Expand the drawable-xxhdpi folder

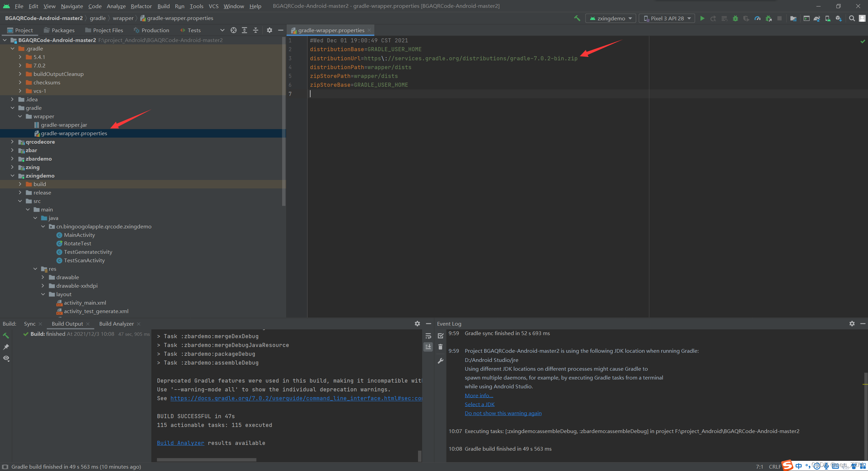click(43, 286)
